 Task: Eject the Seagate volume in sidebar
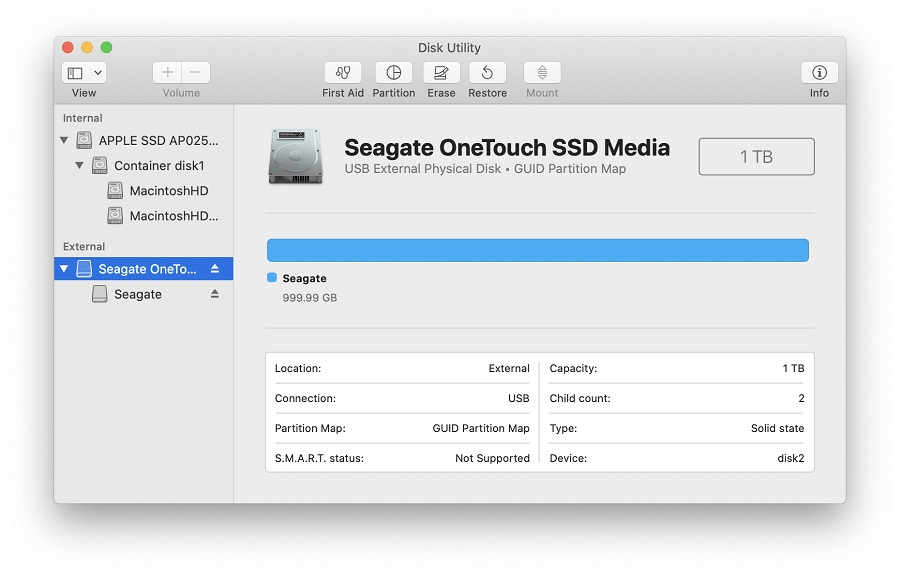point(214,294)
